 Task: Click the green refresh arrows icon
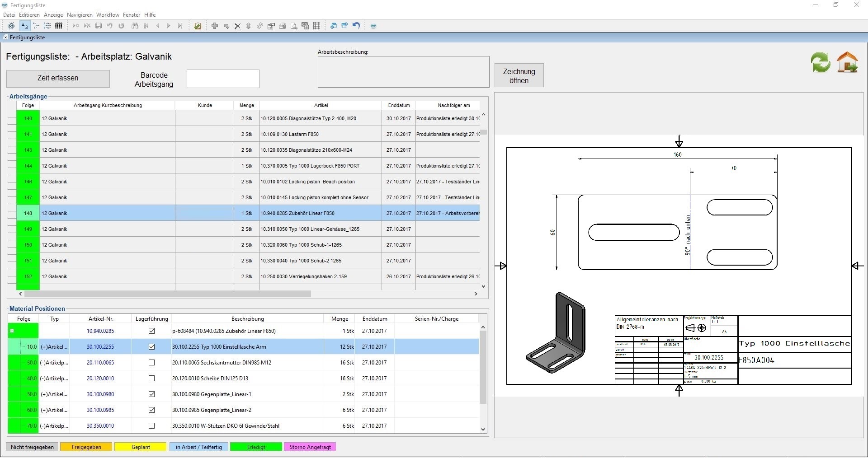pyautogui.click(x=820, y=62)
